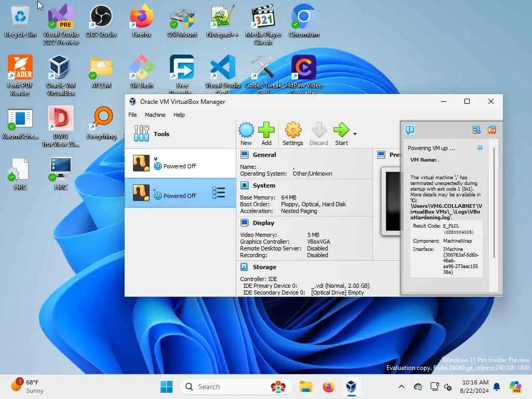Select the HRC monitor desktop icon

(61, 174)
